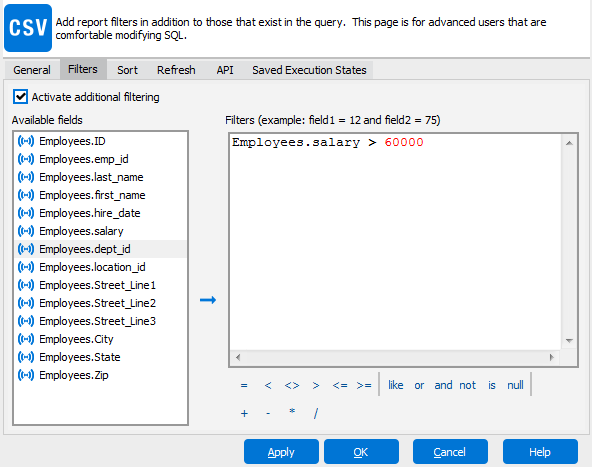Insert the and keyword

(443, 385)
